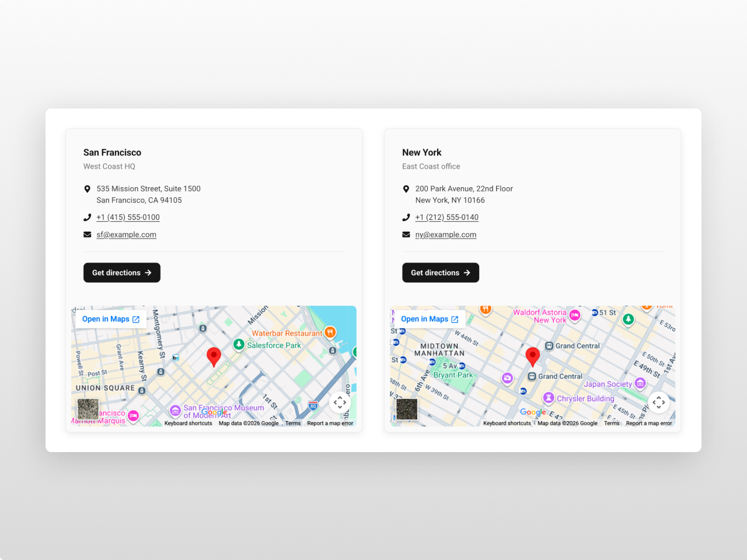This screenshot has height=560, width=747.
Task: Open camera controls on New York map
Action: tap(659, 402)
